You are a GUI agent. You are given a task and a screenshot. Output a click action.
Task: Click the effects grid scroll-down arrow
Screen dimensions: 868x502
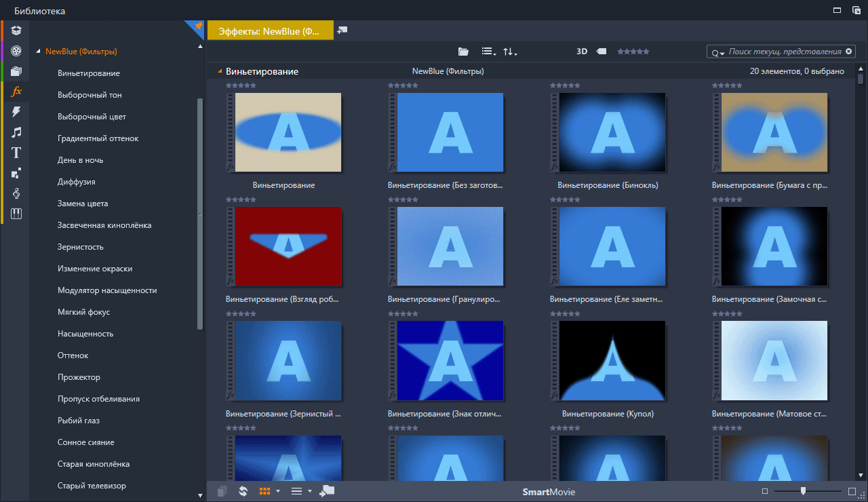pos(861,474)
